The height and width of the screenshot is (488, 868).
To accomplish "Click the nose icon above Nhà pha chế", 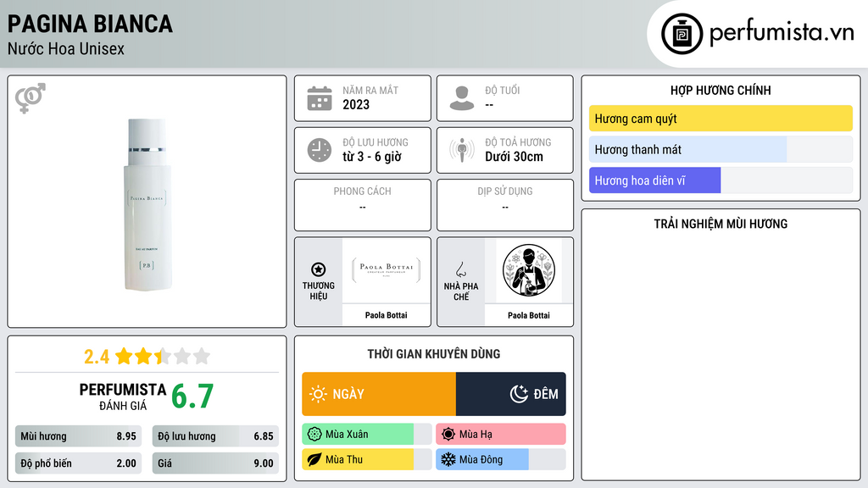I will tap(460, 269).
